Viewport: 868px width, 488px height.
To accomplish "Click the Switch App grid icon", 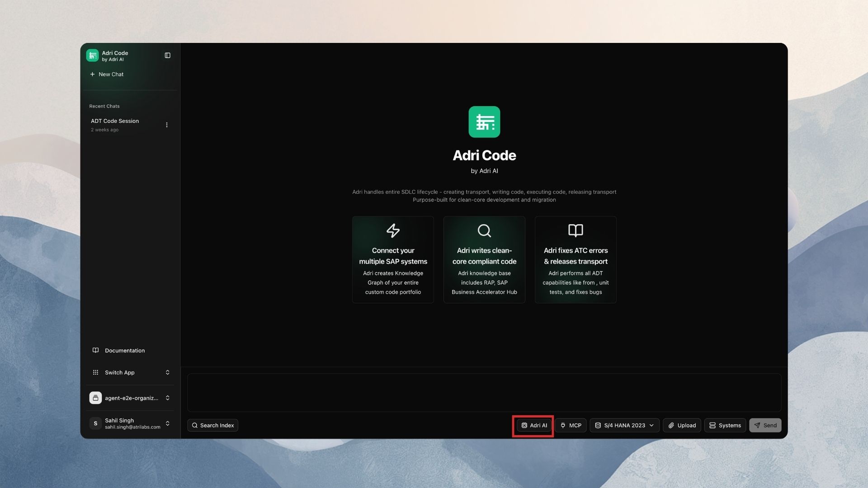I will (95, 372).
